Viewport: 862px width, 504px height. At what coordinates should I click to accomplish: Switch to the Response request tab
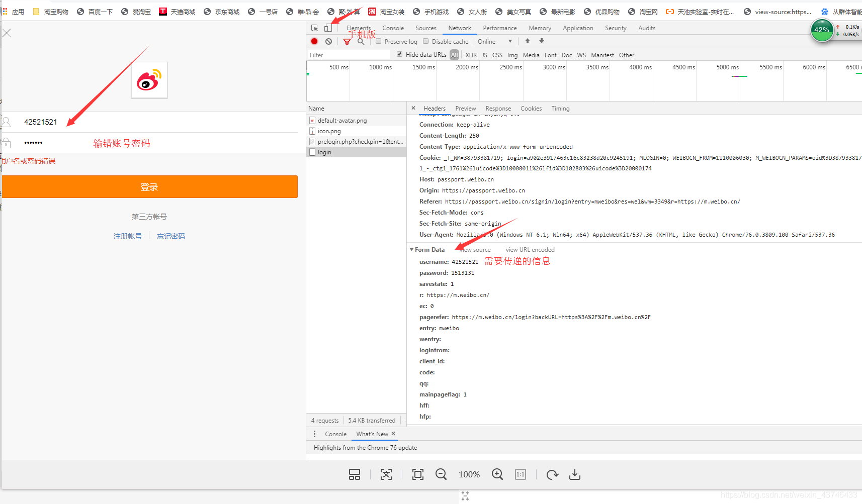coord(498,109)
